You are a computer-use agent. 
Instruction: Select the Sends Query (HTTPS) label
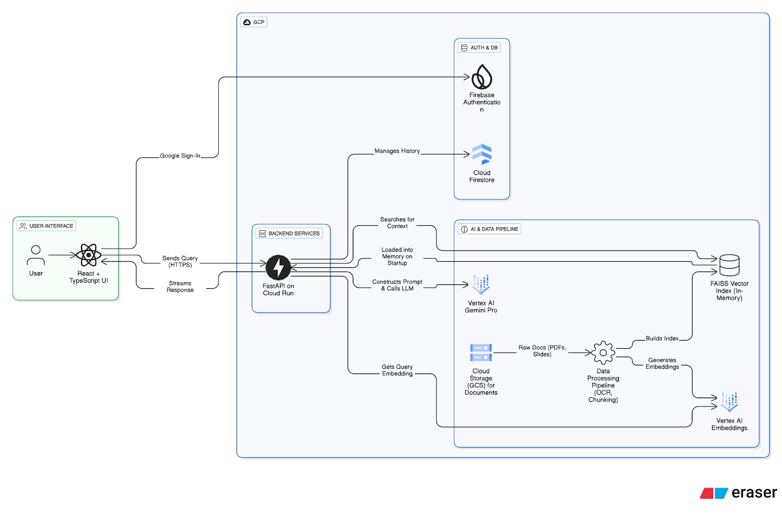pyautogui.click(x=180, y=261)
